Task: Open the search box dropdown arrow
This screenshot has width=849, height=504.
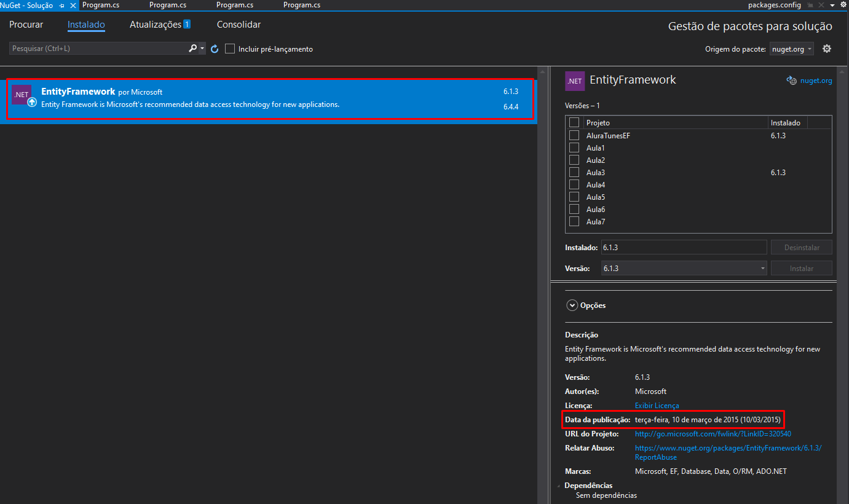Action: click(202, 49)
